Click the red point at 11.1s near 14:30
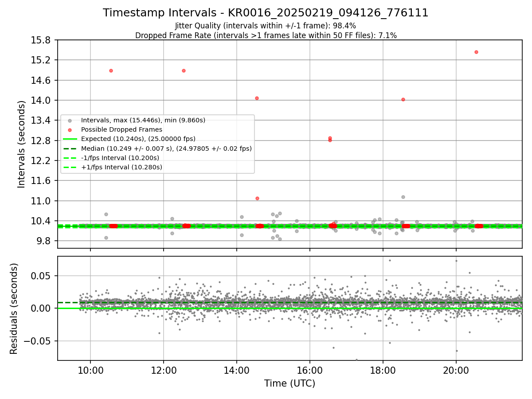Screen dimensions: 532x399 (x=257, y=198)
